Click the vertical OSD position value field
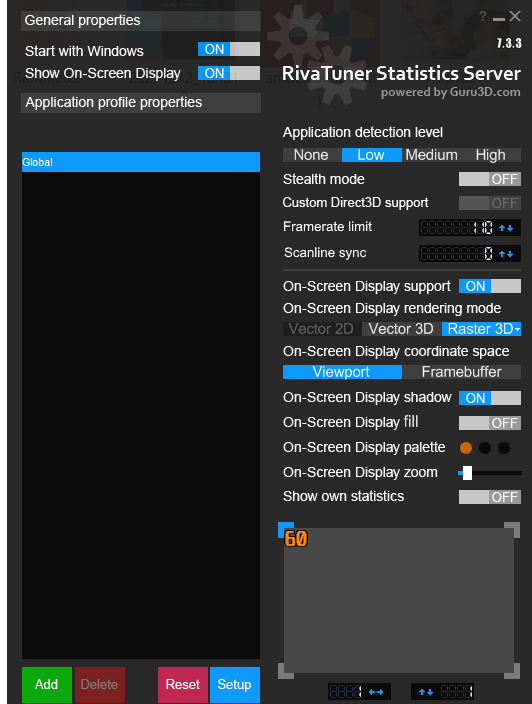The image size is (532, 704). point(456,691)
